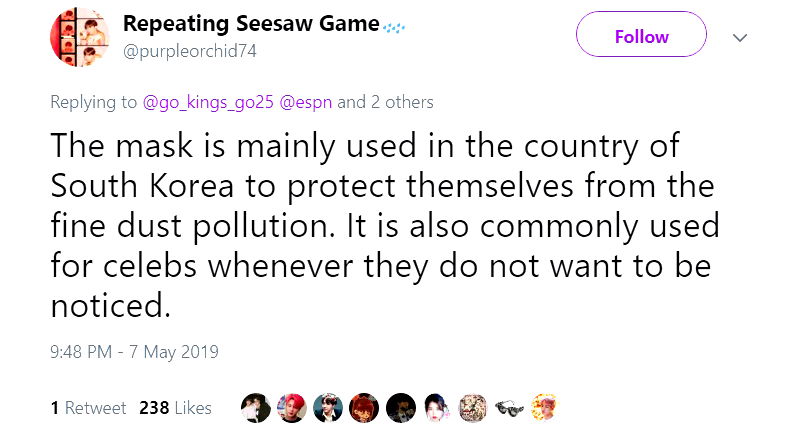The width and height of the screenshot is (800, 428).
Task: Click the sixth liker avatar
Action: pyautogui.click(x=436, y=407)
